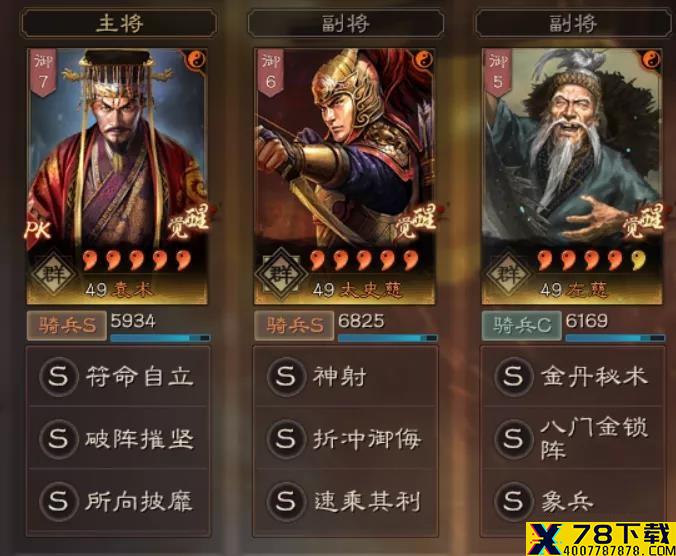Tap the 群 faction badge on 太史慈's card
The height and width of the screenshot is (556, 676).
281,273
